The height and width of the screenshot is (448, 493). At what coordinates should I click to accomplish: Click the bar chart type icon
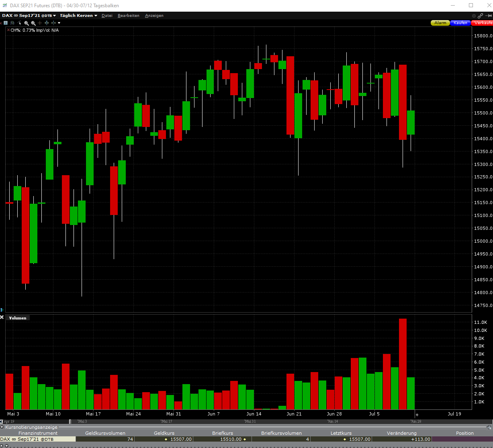(12, 23)
